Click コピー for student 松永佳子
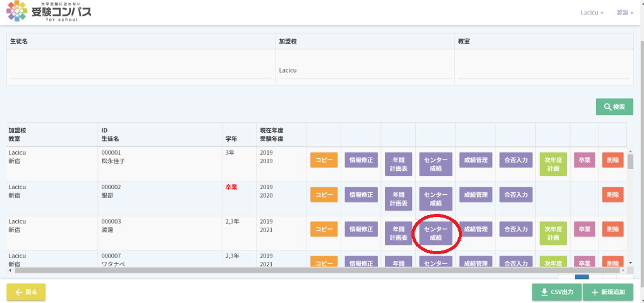 point(324,160)
